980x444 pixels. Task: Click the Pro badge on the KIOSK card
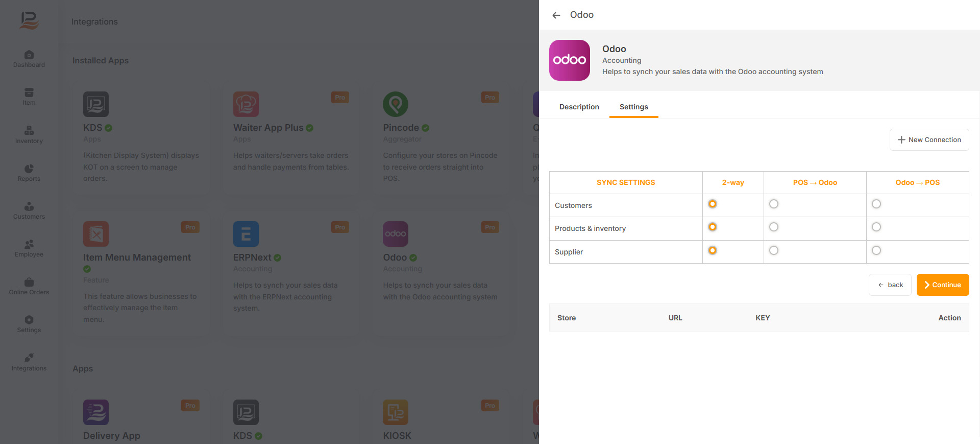pyautogui.click(x=490, y=406)
